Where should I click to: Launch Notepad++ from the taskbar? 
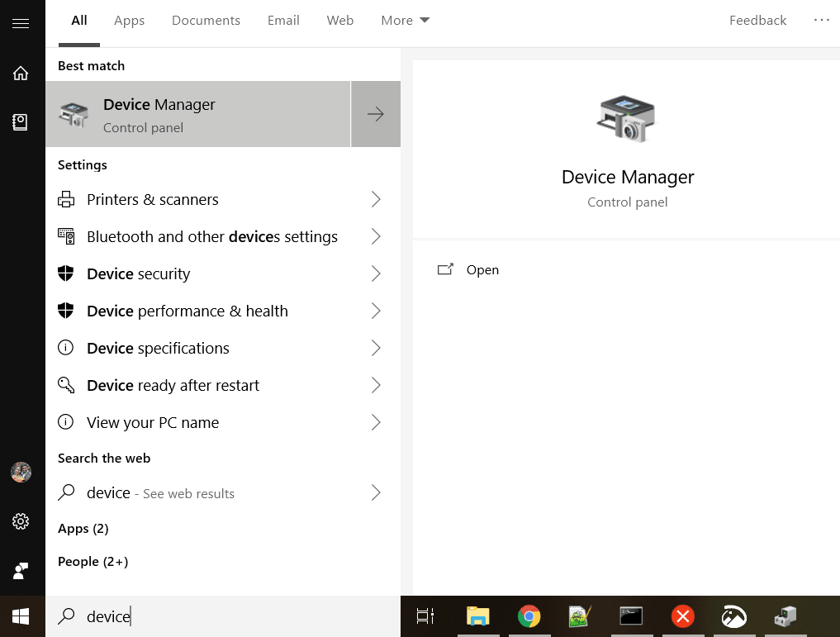[x=579, y=616]
